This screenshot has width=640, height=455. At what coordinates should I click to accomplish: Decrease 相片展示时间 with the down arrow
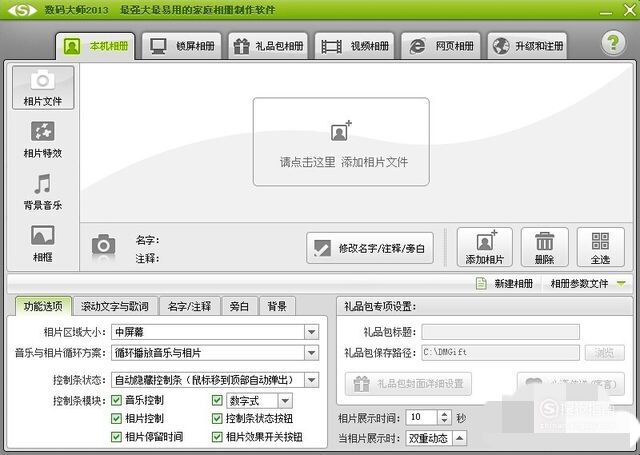(x=444, y=421)
